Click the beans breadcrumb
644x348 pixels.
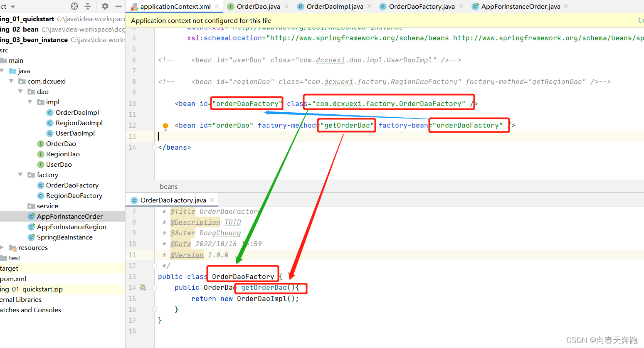[x=168, y=186]
